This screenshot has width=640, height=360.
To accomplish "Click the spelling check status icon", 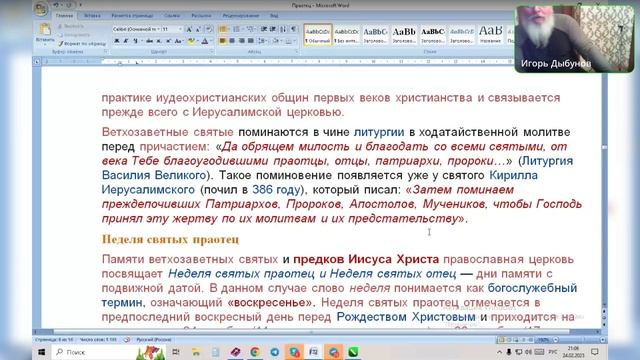I will (x=127, y=340).
